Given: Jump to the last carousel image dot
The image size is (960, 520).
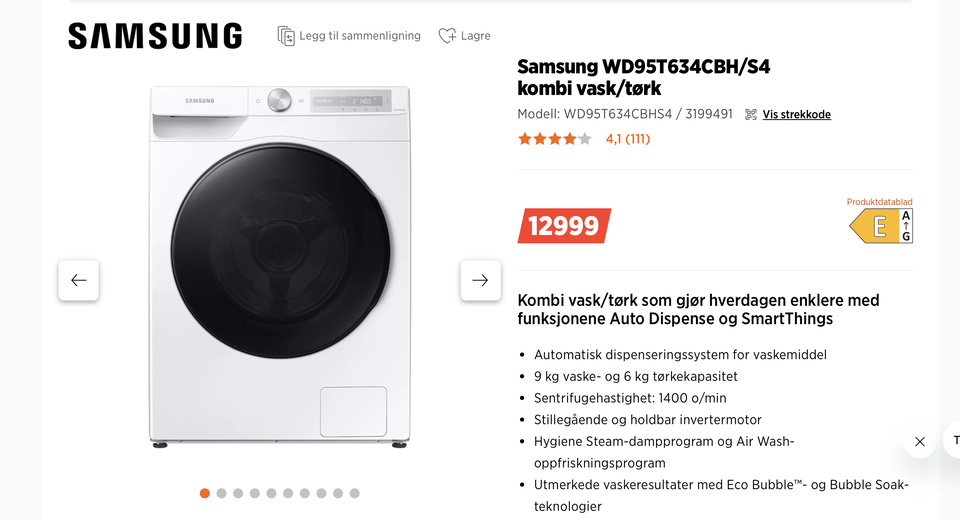Looking at the screenshot, I should coord(354,493).
